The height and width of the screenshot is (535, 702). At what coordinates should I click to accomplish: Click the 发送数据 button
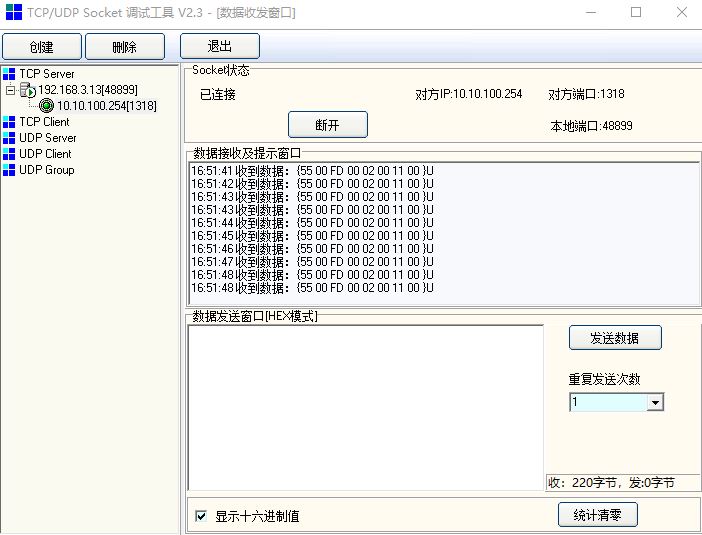pyautogui.click(x=615, y=338)
